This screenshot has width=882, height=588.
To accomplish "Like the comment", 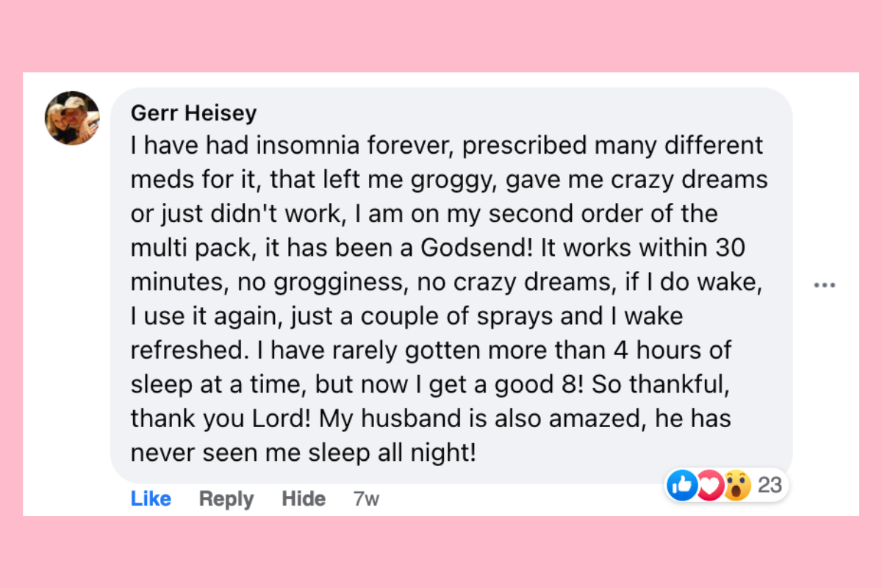I will [151, 499].
